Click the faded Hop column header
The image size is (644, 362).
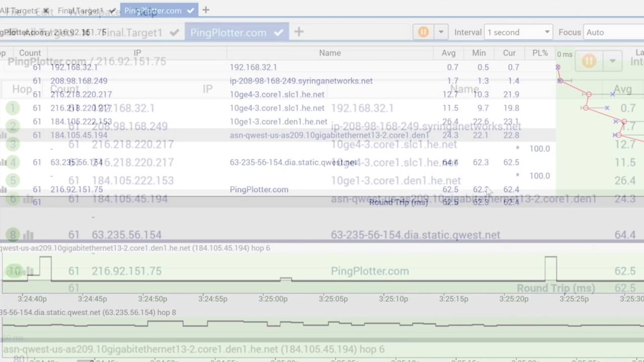[22, 89]
